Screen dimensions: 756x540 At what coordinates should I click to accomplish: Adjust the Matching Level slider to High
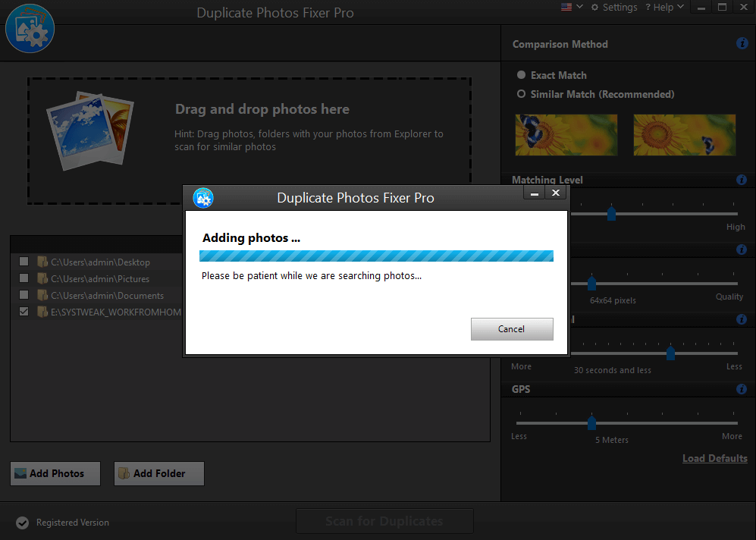coord(612,213)
